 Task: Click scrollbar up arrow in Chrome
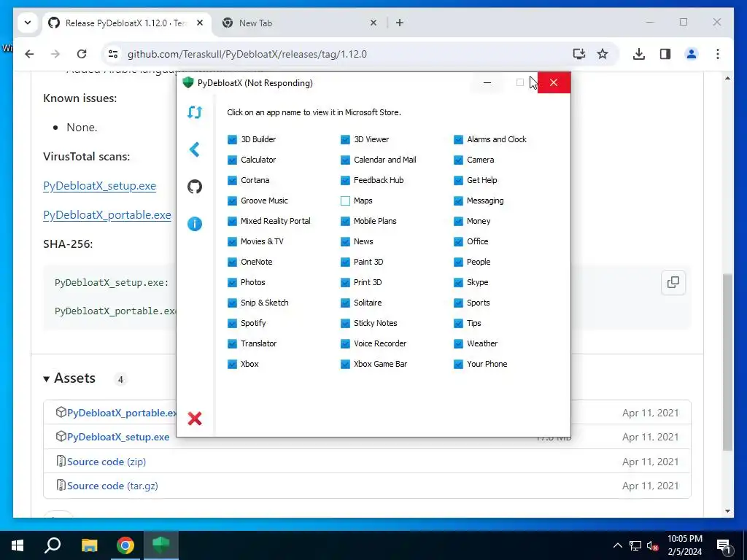tap(727, 78)
